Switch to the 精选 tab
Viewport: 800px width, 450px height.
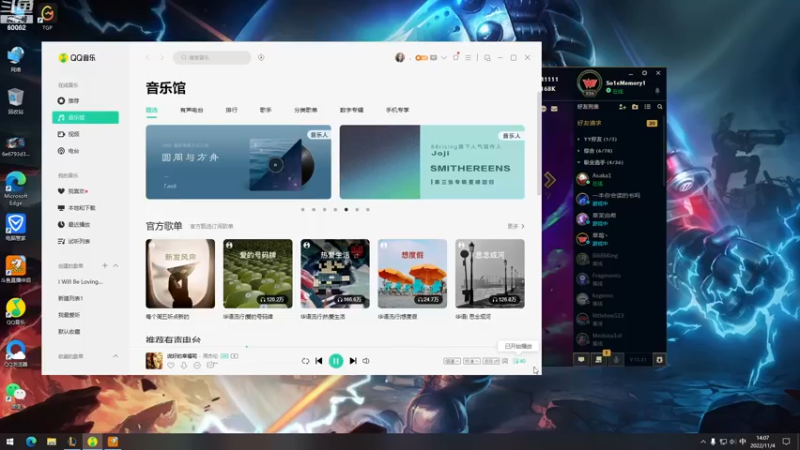coord(152,110)
